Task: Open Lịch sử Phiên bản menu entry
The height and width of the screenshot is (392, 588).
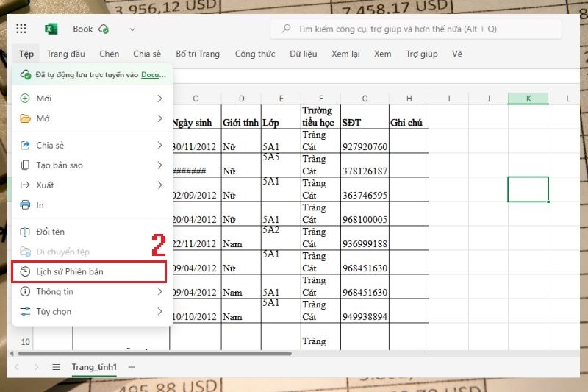Action: pyautogui.click(x=89, y=271)
